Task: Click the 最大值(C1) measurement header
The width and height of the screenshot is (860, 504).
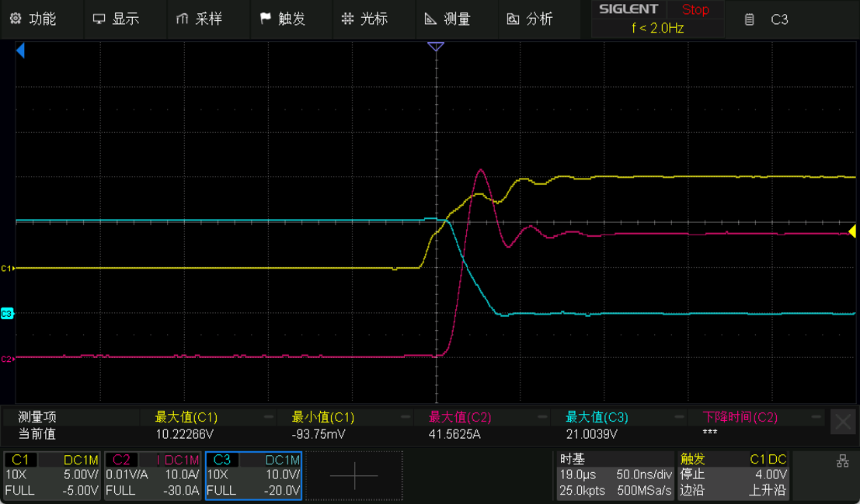Action: (x=186, y=417)
